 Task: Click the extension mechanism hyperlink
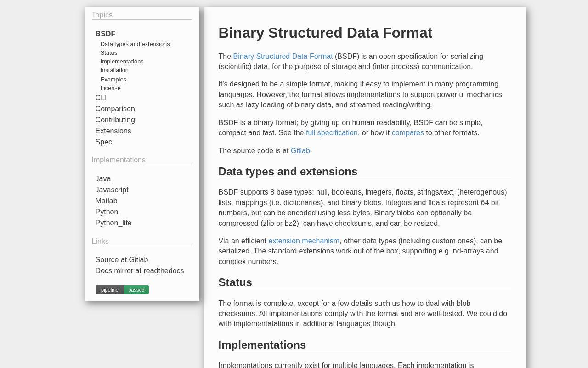tap(304, 241)
